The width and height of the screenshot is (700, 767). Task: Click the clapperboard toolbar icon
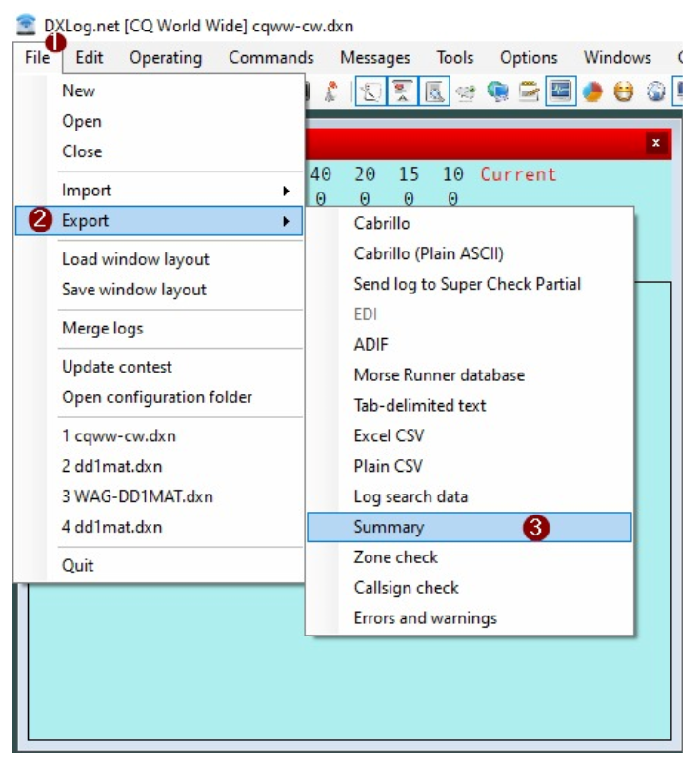[x=530, y=91]
